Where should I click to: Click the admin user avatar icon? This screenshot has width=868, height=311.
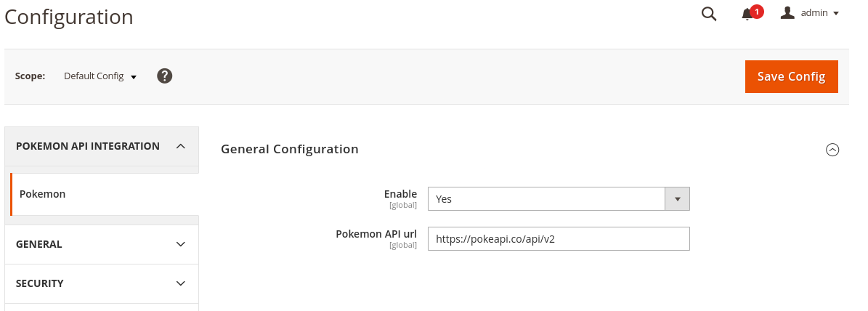(787, 13)
